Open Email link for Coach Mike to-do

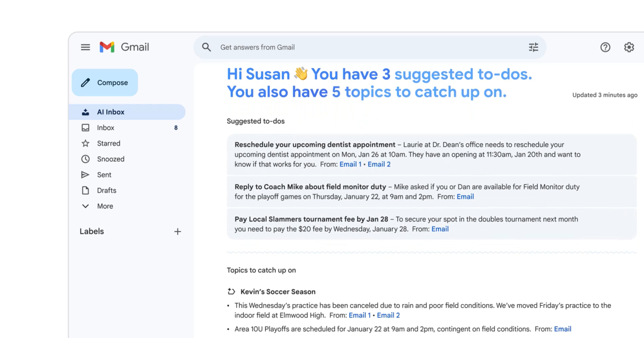[x=465, y=197]
